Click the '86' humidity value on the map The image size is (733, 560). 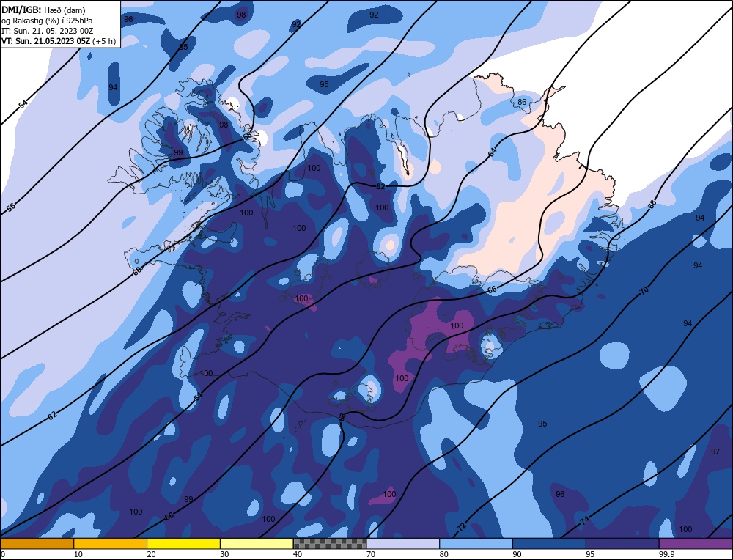[522, 102]
